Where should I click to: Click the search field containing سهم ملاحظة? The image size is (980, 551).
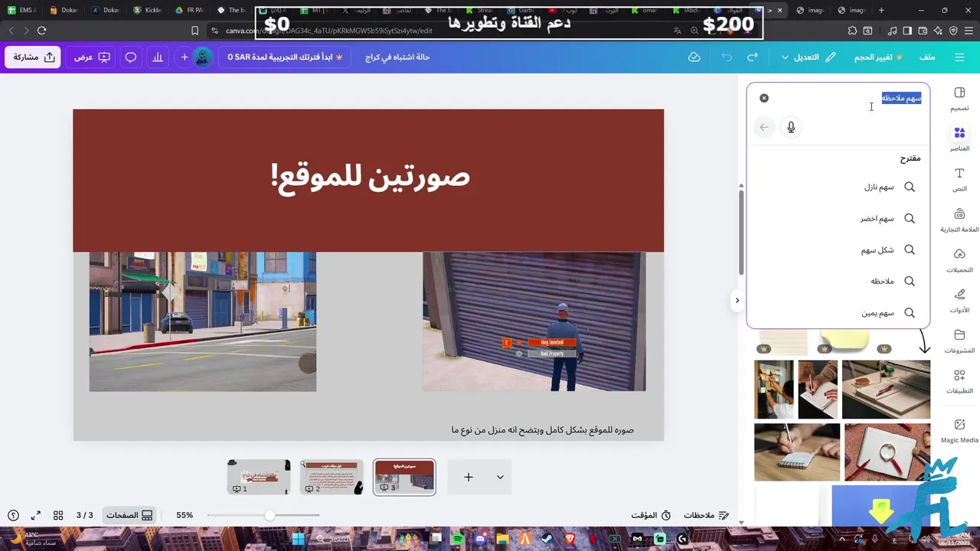[846, 98]
